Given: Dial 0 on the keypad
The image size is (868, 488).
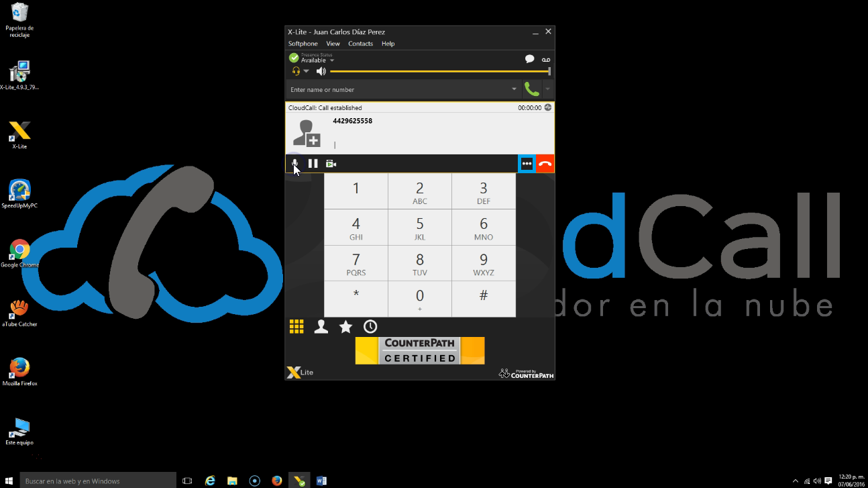Looking at the screenshot, I should pos(420,299).
